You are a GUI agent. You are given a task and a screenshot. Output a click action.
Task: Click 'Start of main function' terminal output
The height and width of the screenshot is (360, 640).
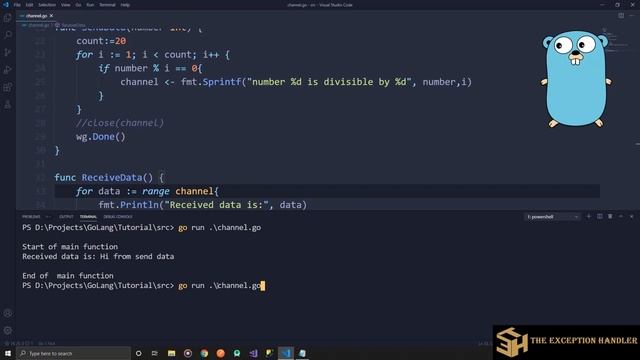70,247
